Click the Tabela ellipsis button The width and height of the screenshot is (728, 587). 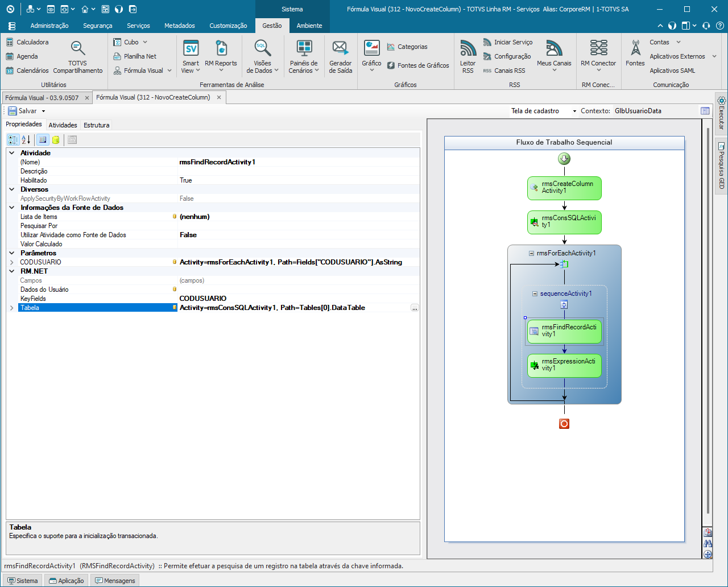[415, 308]
